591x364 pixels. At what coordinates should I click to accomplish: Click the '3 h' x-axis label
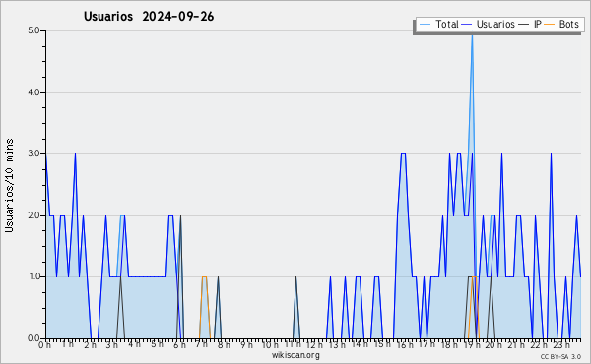(111, 345)
